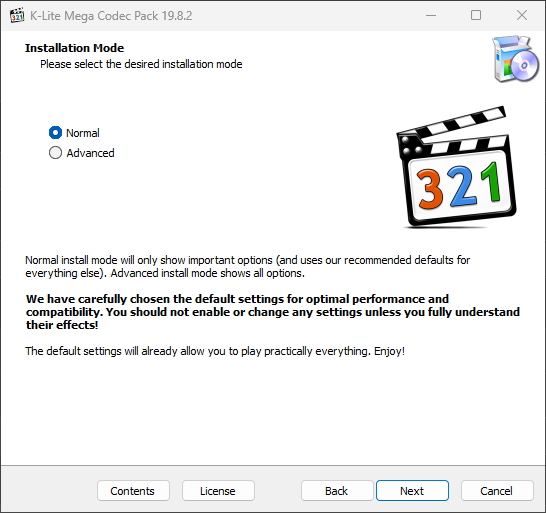Click the 'Please select the desired installation mode' subtitle

[x=141, y=64]
